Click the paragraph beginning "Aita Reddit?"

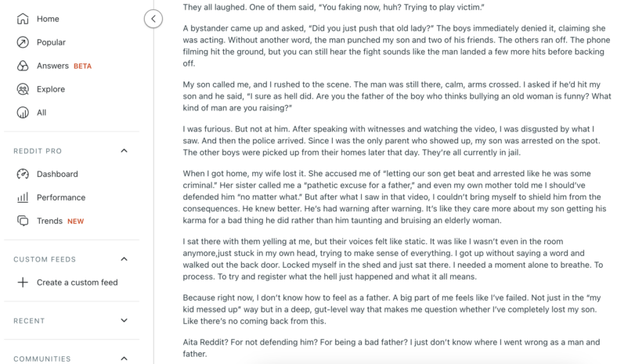coord(391,348)
